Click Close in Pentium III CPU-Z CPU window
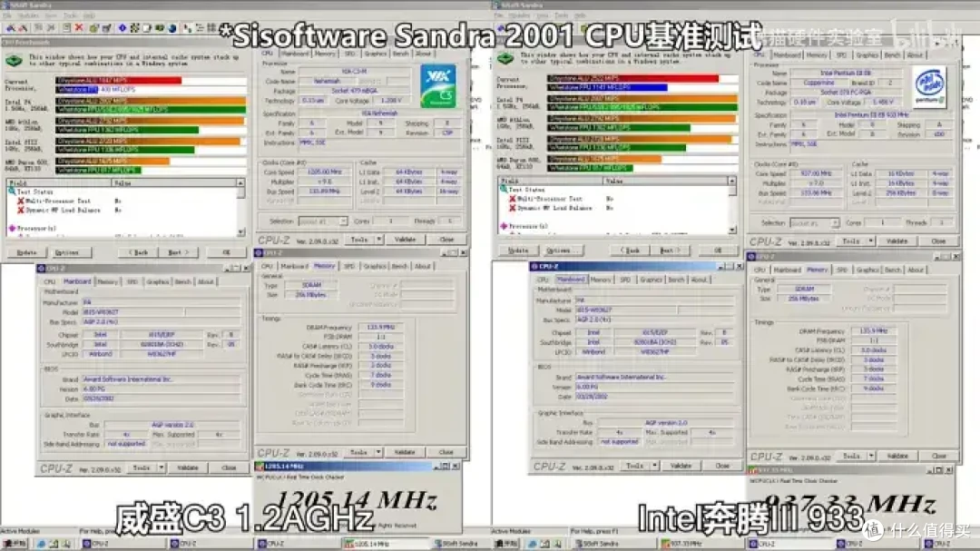 coord(938,241)
